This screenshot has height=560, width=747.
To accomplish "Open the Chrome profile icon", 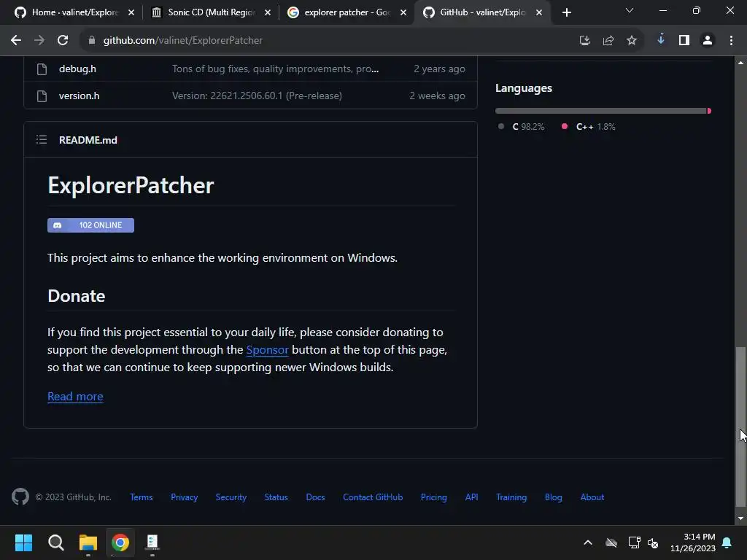I will [x=708, y=41].
